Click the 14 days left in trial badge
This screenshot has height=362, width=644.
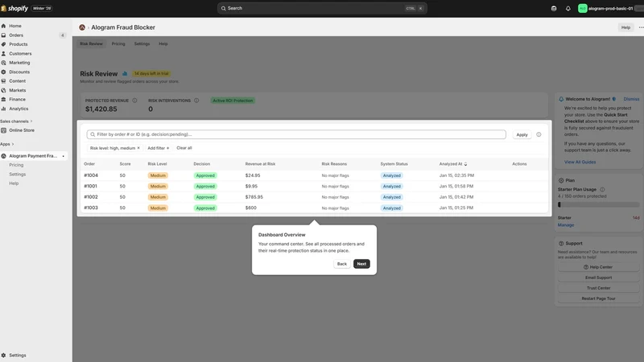151,74
